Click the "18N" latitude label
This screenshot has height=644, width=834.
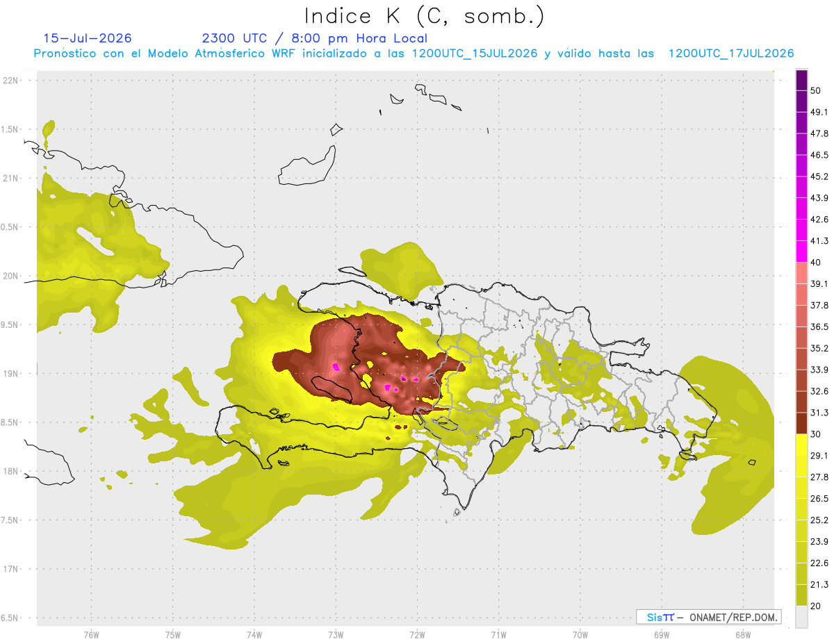click(x=10, y=471)
